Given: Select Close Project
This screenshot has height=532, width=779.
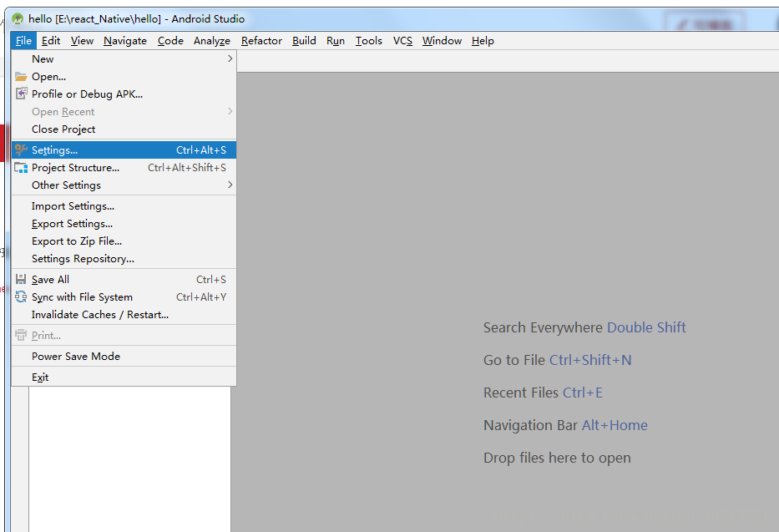Looking at the screenshot, I should point(124,129).
